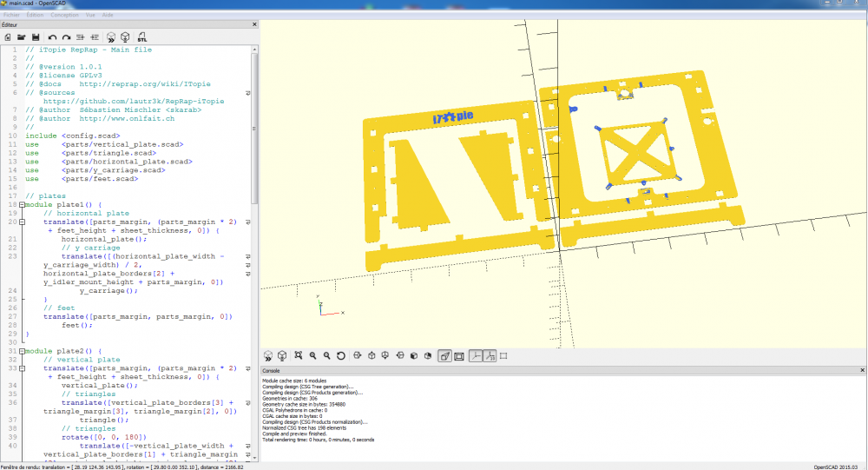Toggle perspective projection in the viewer
This screenshot has width=868, height=470.
pos(444,356)
